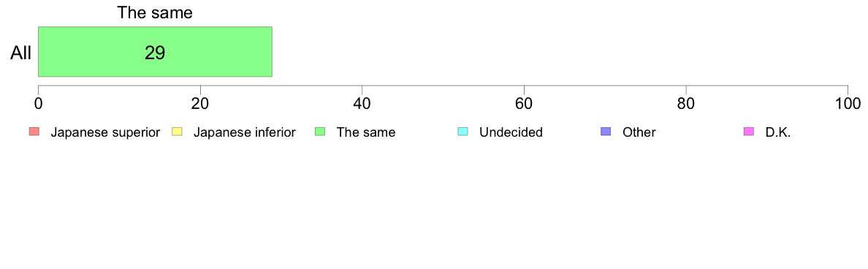
Task: Click the 'Japanese superior' legend text
Action: 105,133
